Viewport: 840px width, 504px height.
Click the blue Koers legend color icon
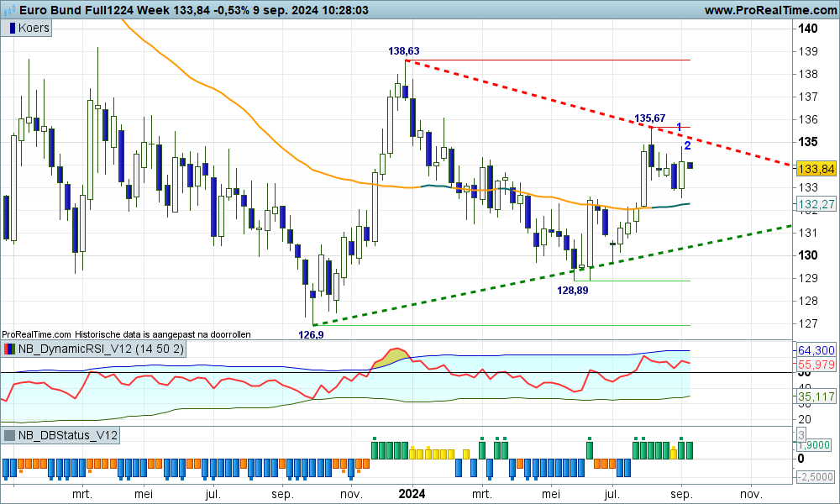(10, 28)
